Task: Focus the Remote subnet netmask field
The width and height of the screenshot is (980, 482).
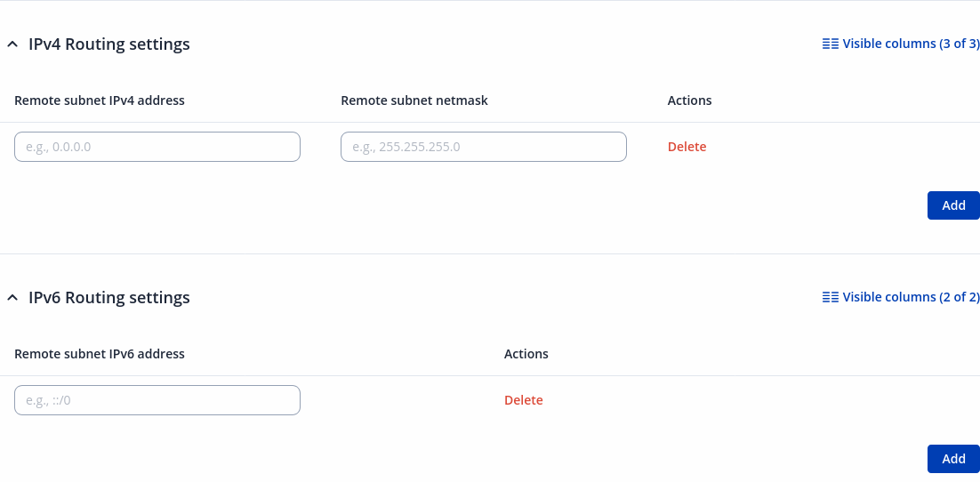Action: tap(484, 147)
